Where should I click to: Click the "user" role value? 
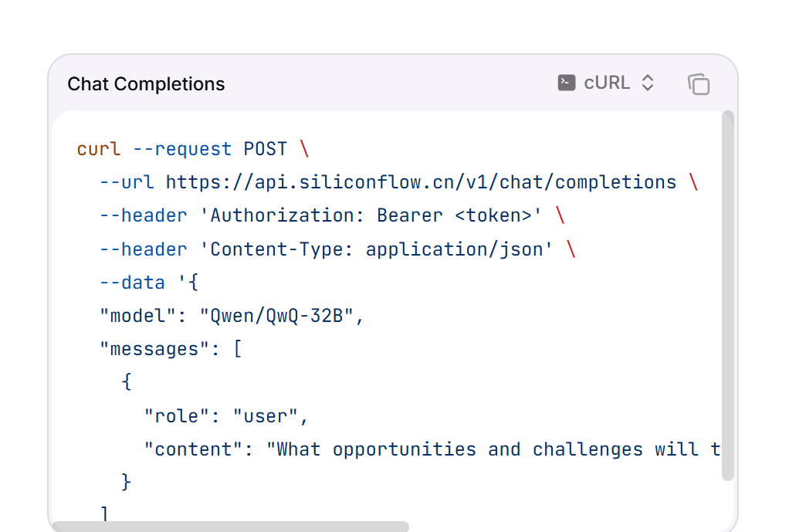[265, 416]
